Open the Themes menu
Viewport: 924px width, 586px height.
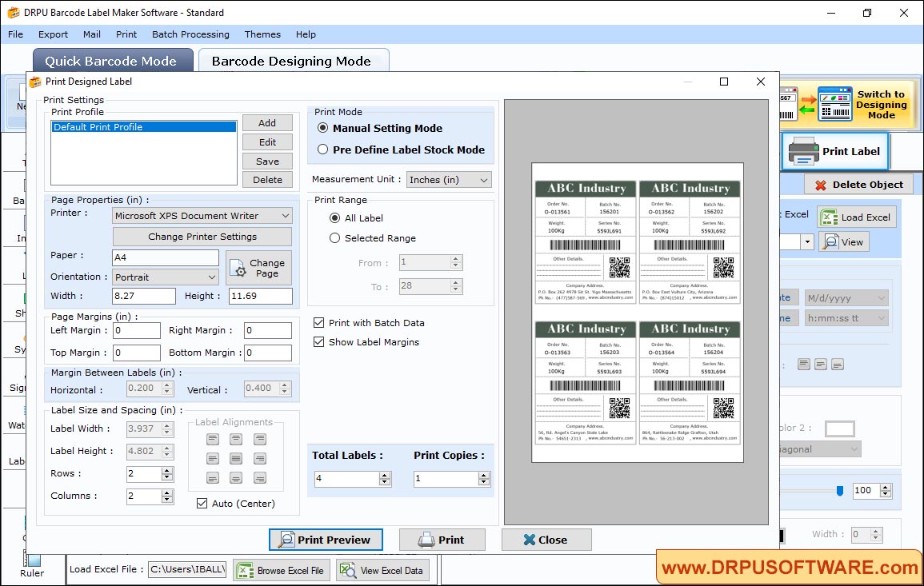tap(262, 34)
